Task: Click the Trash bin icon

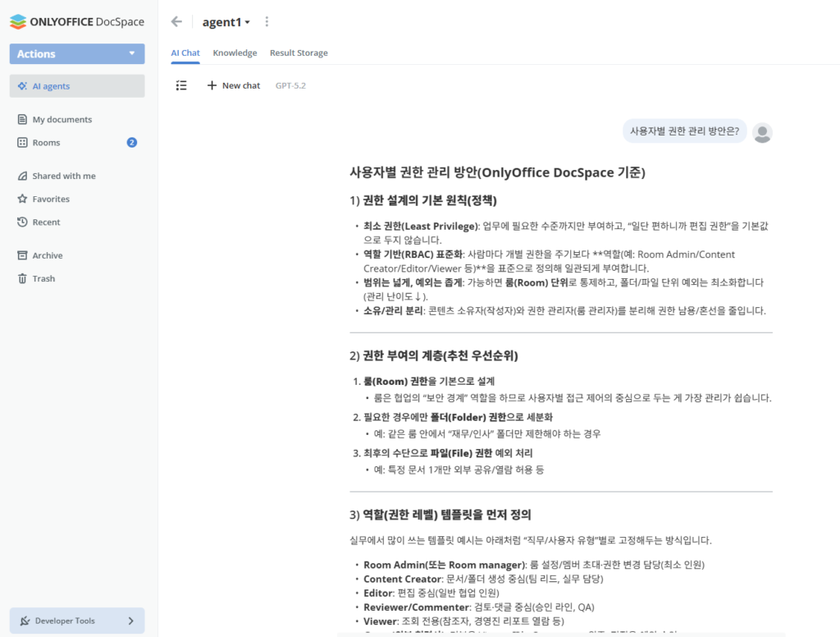Action: pos(22,278)
